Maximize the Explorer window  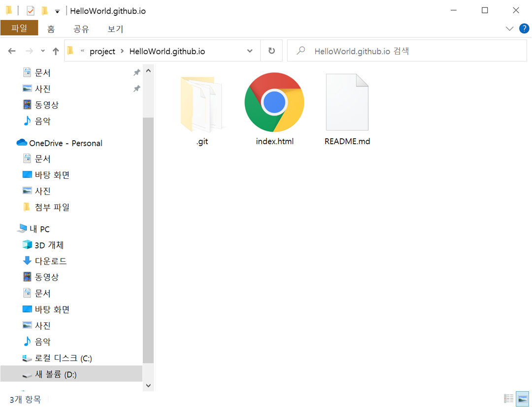(485, 10)
